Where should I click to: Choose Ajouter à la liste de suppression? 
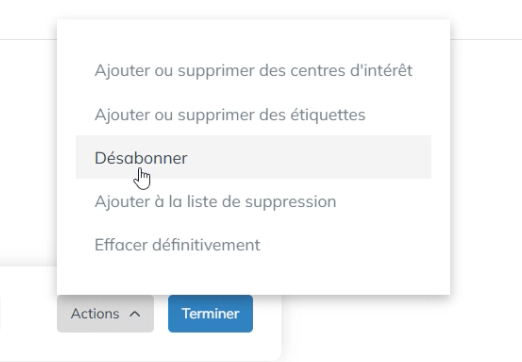(253, 201)
